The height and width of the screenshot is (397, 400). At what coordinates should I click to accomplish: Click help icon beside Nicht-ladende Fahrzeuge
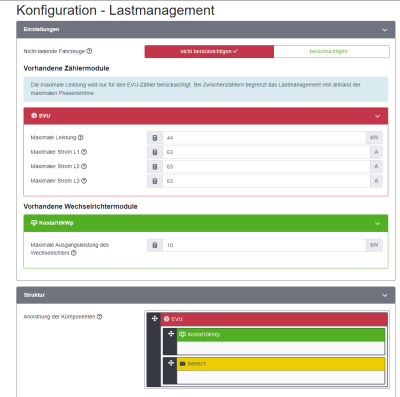tap(89, 51)
